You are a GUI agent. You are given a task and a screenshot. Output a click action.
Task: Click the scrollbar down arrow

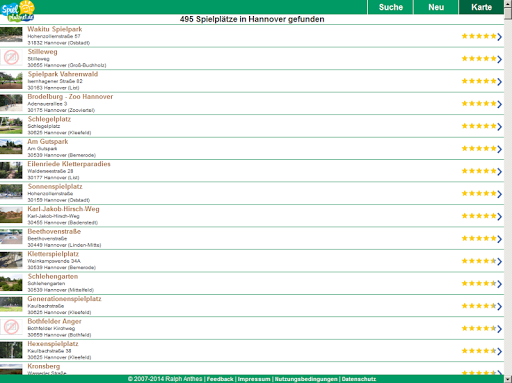[x=508, y=379]
